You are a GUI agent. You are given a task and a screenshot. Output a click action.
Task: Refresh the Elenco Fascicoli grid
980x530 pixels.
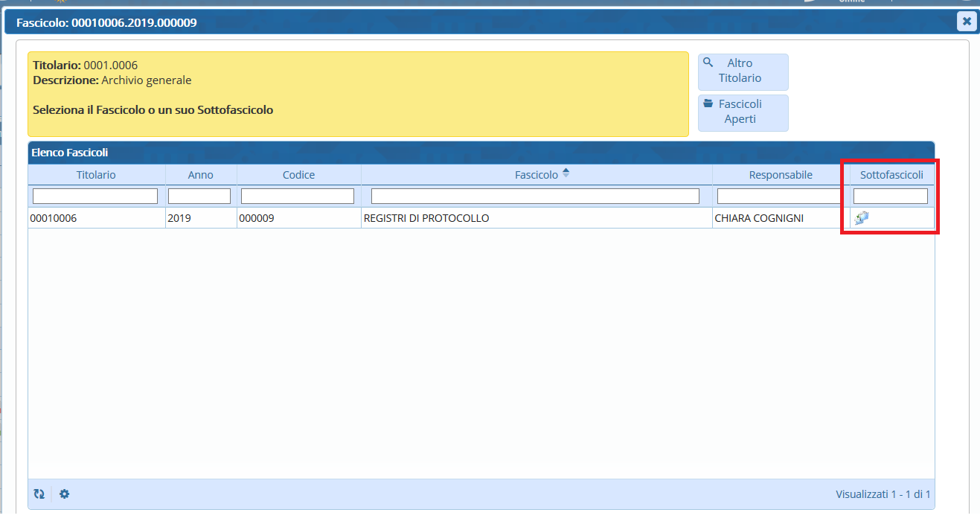[39, 494]
